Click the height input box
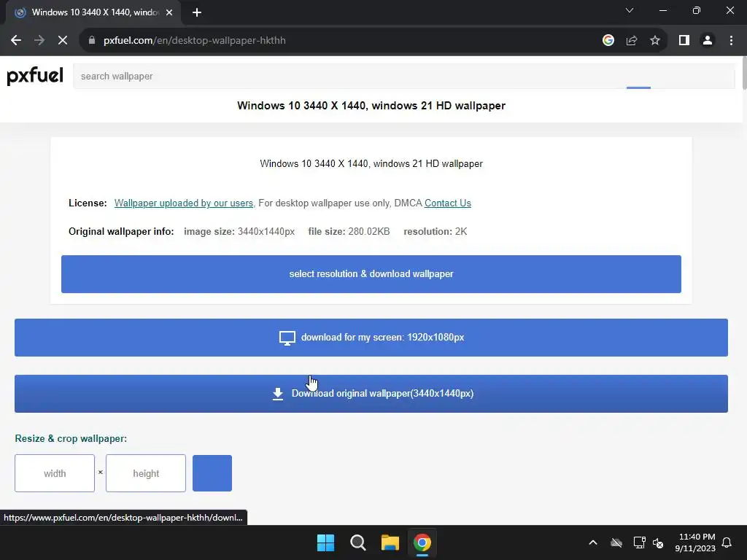Viewport: 747px width, 560px height. click(146, 473)
